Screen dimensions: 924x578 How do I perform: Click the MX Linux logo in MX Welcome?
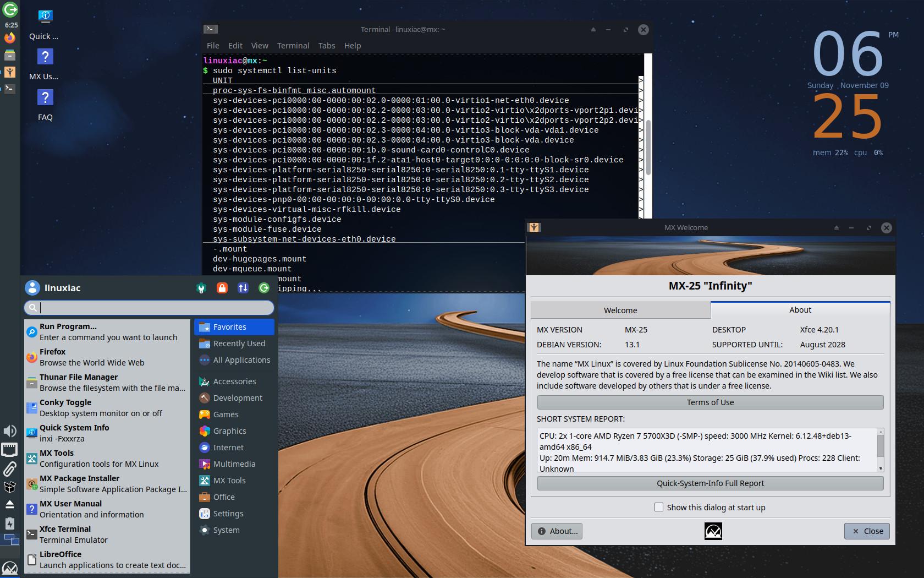point(713,531)
